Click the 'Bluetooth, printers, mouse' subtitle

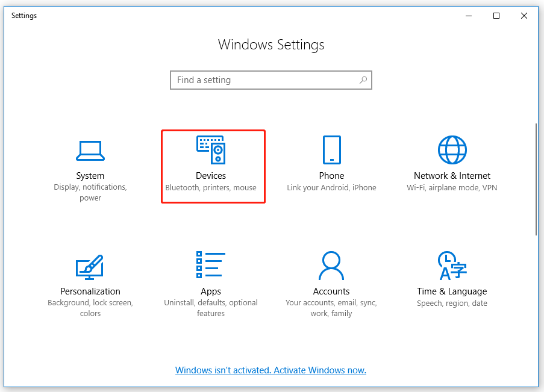[211, 187]
